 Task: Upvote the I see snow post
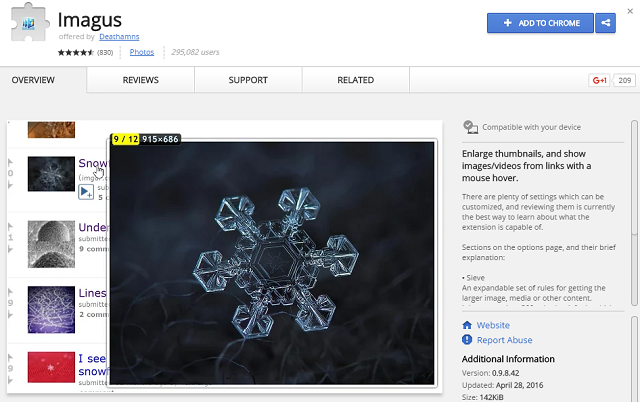10,358
